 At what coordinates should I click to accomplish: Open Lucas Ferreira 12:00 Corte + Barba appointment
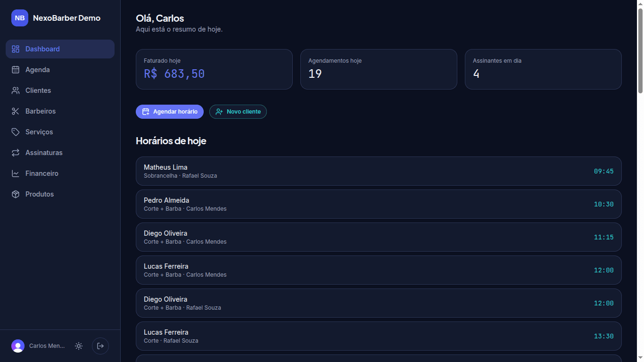click(x=379, y=270)
